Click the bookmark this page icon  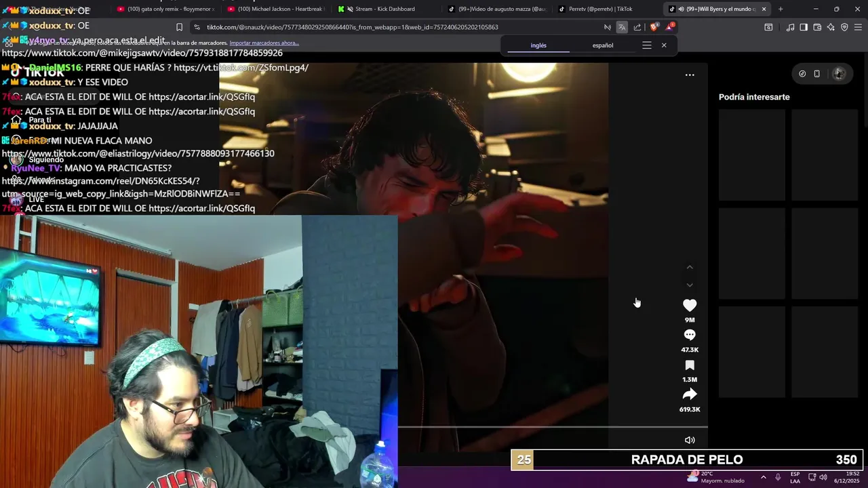(179, 27)
